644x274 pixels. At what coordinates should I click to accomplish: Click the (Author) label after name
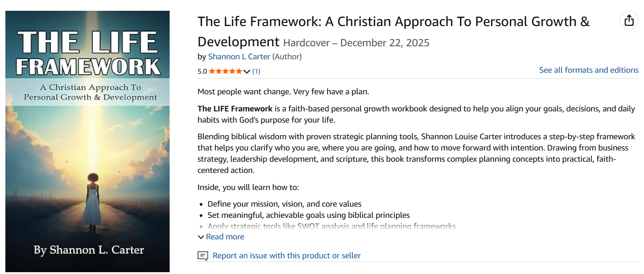287,57
